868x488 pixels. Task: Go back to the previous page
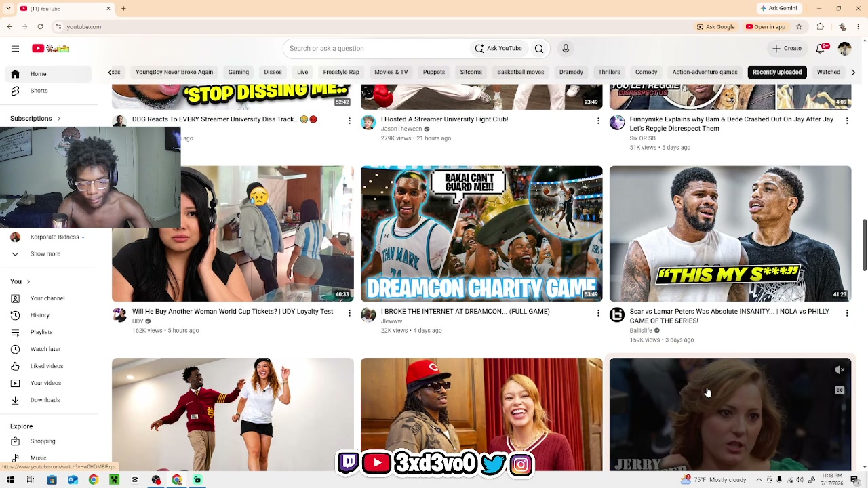coord(9,26)
